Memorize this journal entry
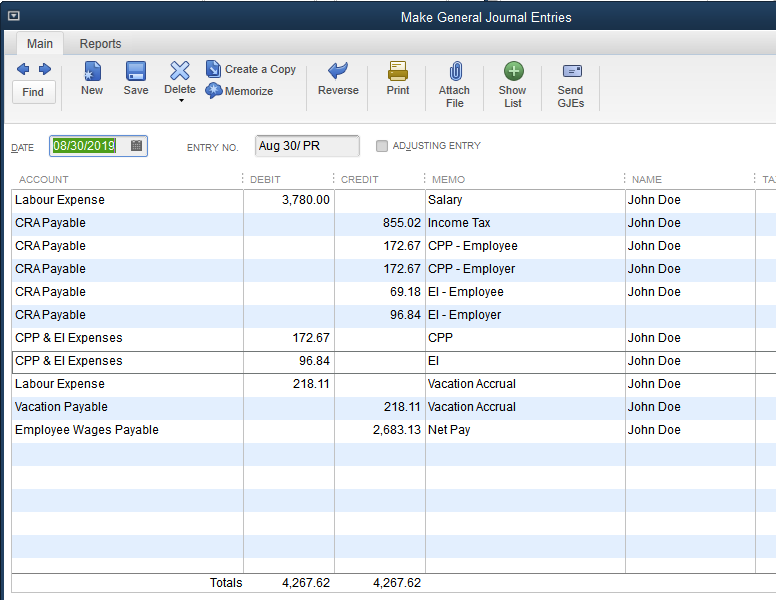The width and height of the screenshot is (776, 600). [240, 91]
